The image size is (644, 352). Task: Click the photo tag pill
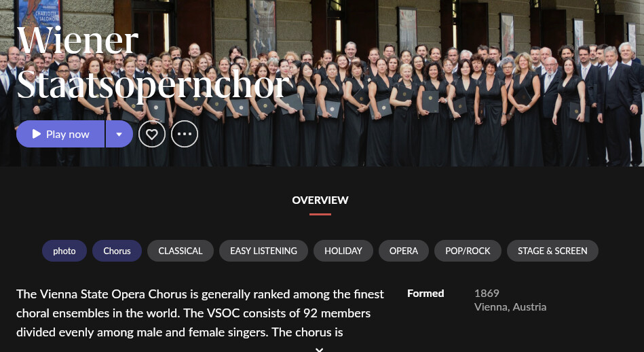tap(64, 251)
